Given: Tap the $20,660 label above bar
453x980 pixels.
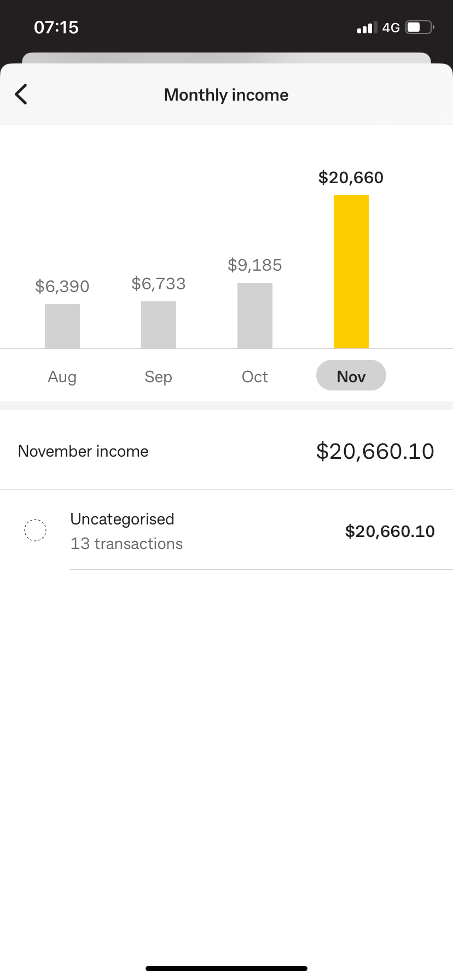Looking at the screenshot, I should pyautogui.click(x=351, y=178).
